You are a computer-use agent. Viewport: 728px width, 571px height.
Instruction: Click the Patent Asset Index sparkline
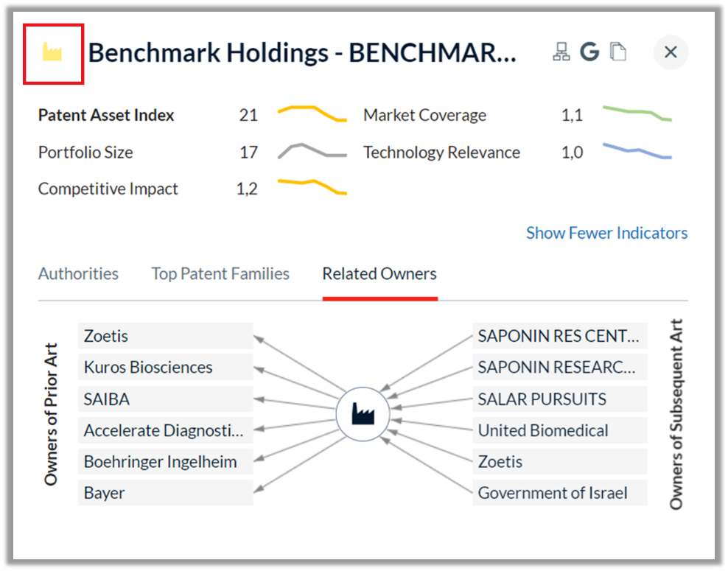pos(312,114)
